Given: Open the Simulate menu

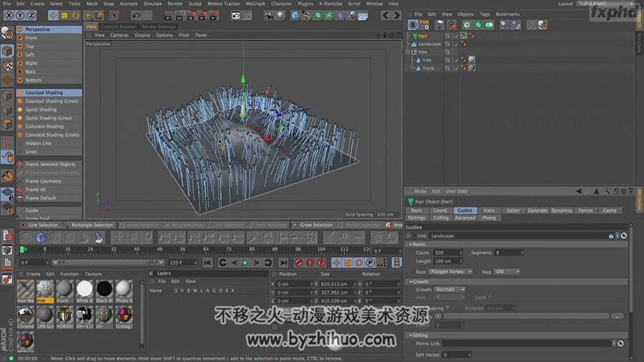Looking at the screenshot, I should coord(152,4).
